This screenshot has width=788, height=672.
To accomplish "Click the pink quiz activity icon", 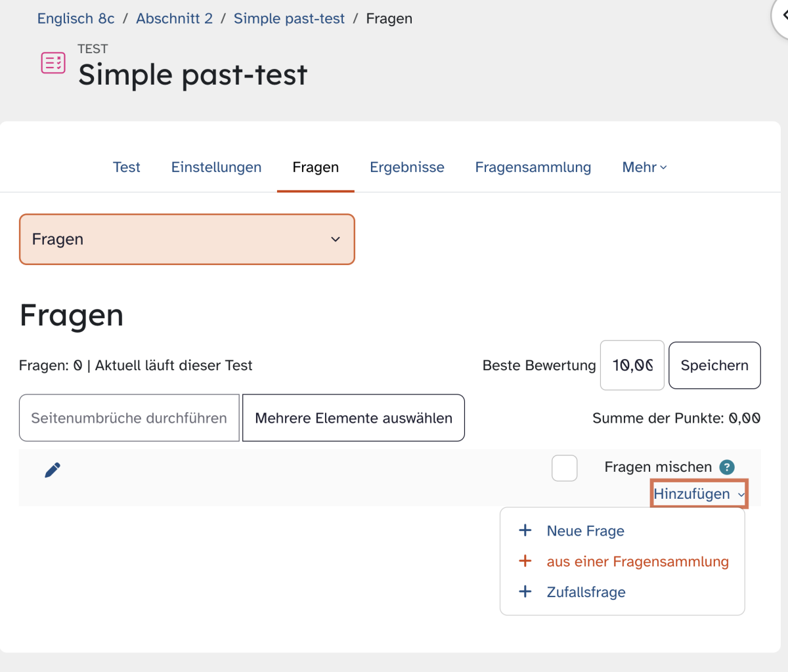I will (53, 63).
